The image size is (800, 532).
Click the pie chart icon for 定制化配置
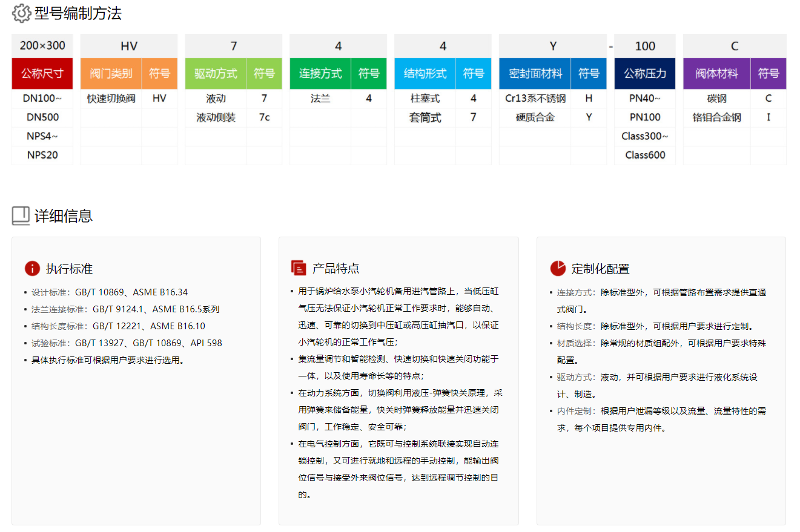coord(557,268)
